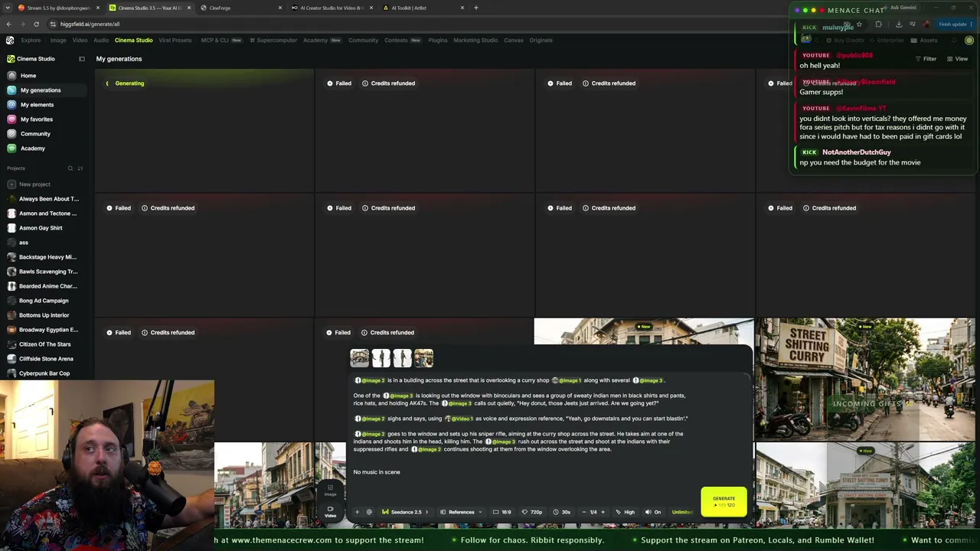Toggle audio On setting

point(653,512)
